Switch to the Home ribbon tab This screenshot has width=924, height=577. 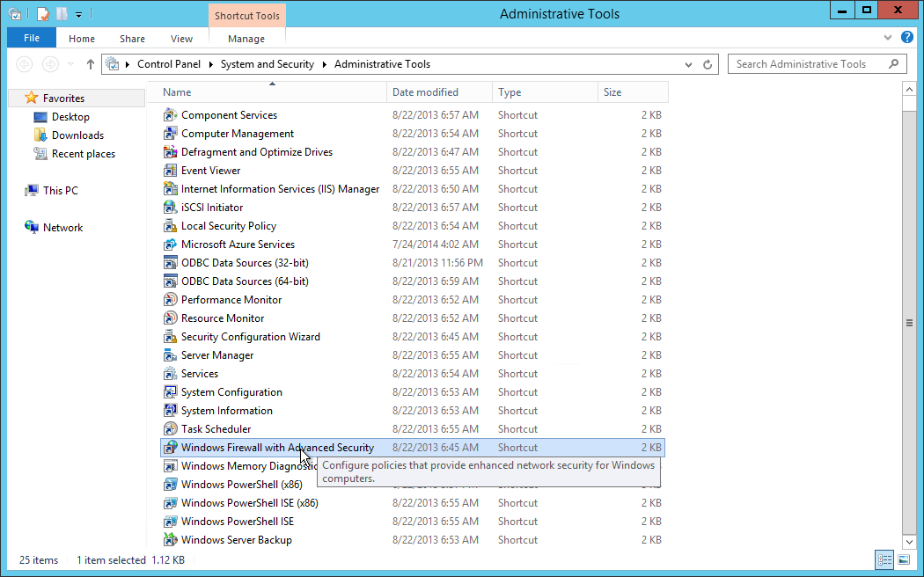coord(81,39)
